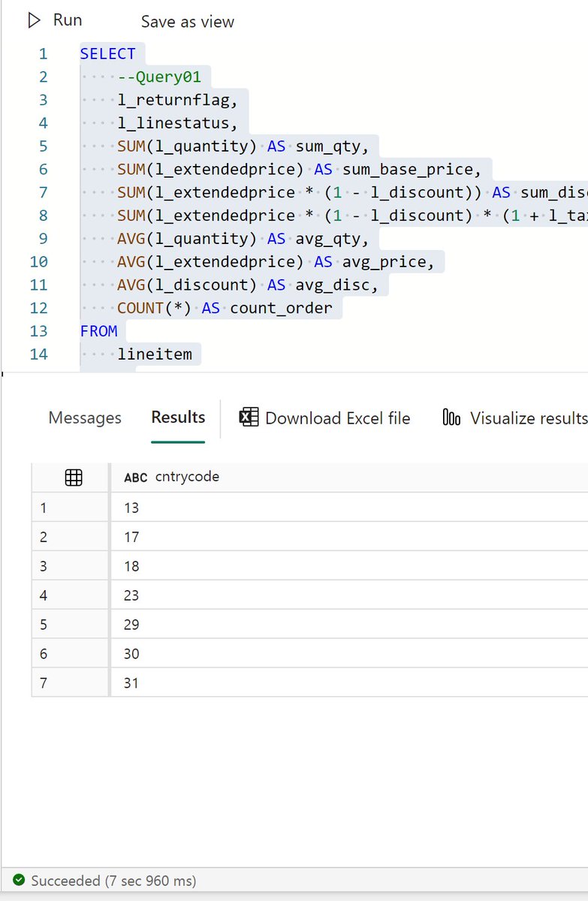Click the Run play triangle icon
This screenshot has width=588, height=901.
pos(34,21)
